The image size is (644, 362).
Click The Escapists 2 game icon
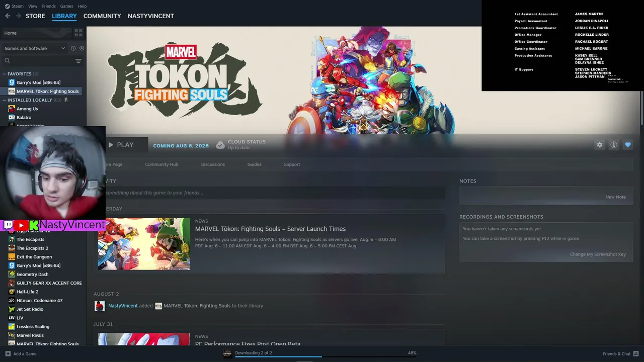[x=12, y=248]
